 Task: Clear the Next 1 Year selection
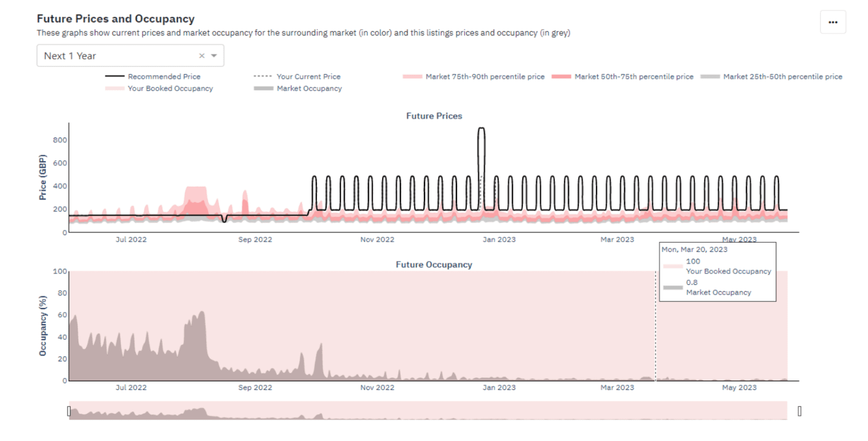202,56
